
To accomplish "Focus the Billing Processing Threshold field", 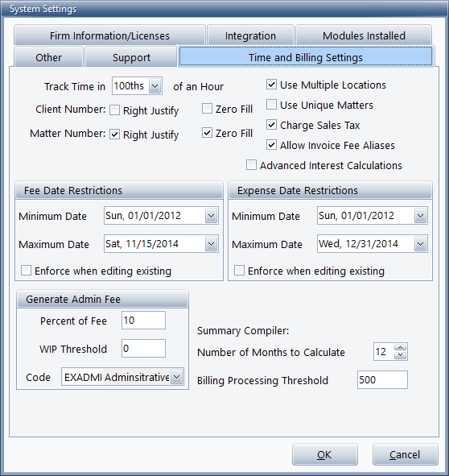I will [x=382, y=380].
